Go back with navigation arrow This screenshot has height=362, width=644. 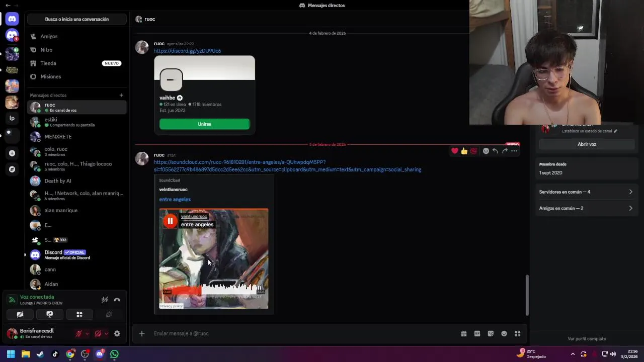click(x=8, y=5)
